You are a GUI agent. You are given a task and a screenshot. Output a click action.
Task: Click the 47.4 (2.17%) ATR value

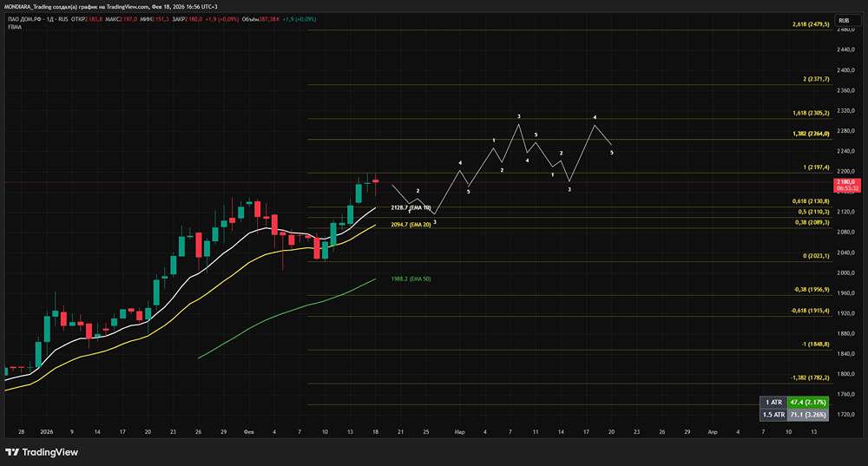807,403
